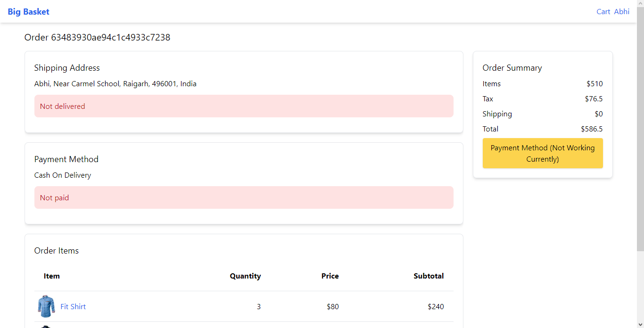Click the Cash On Delivery text
644x328 pixels.
pyautogui.click(x=63, y=175)
